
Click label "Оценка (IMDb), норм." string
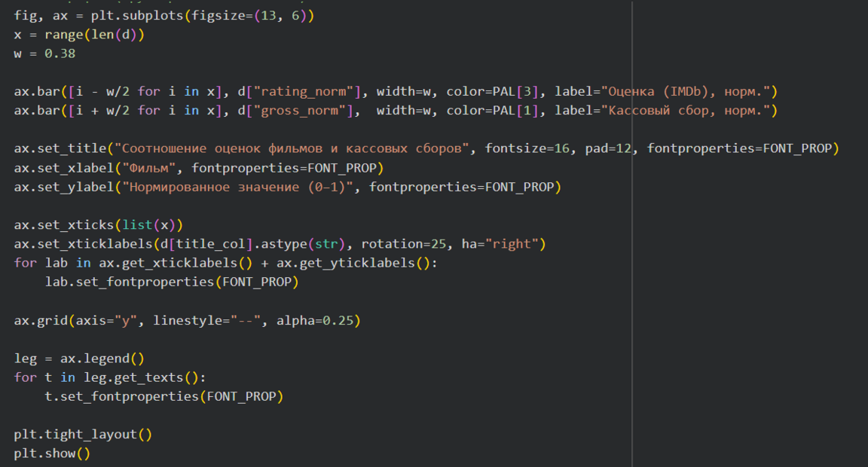click(686, 92)
